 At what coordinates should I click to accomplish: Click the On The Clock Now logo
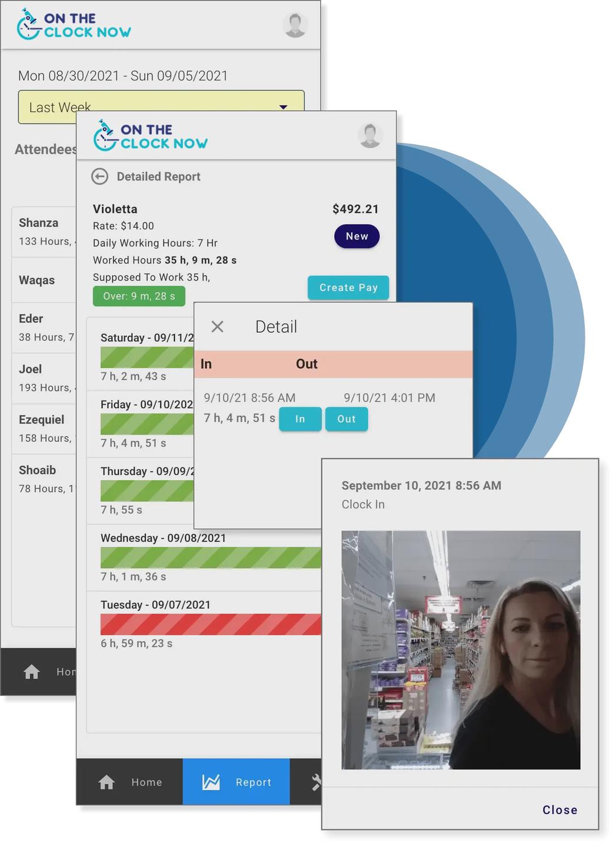click(x=151, y=136)
